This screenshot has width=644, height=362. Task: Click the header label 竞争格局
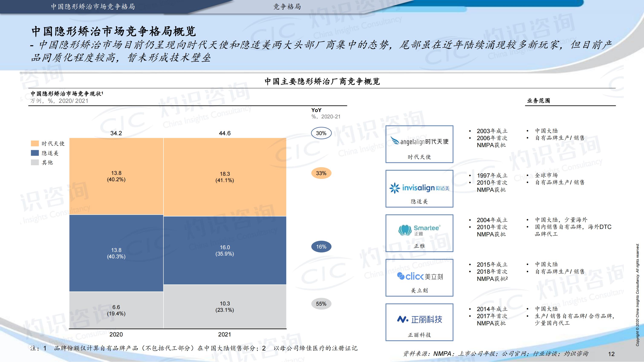[287, 7]
